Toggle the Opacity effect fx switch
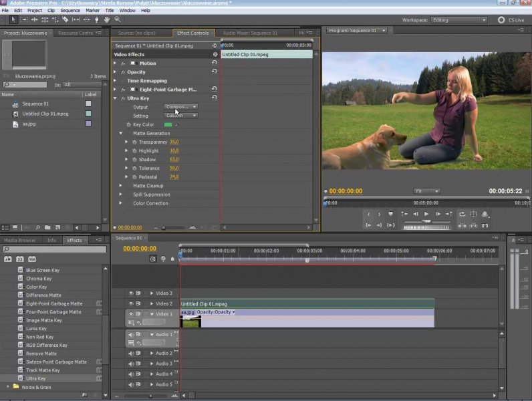 tap(122, 72)
